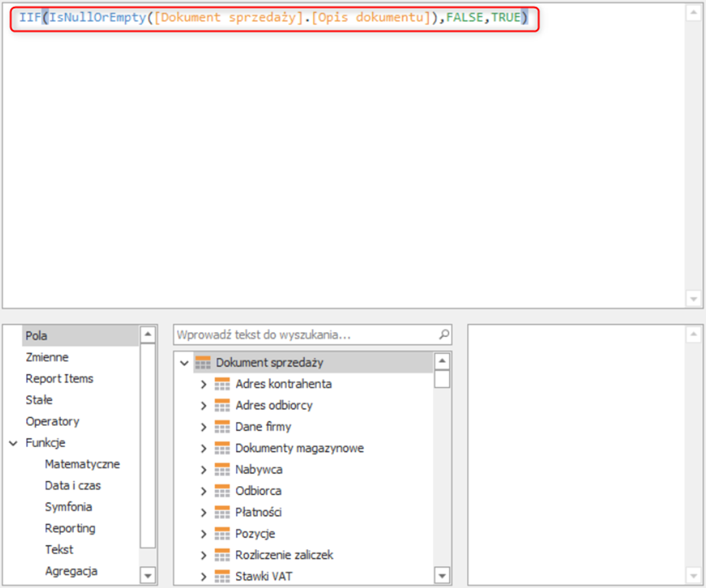
Task: Select the Odbiorca field item
Action: pos(258,491)
